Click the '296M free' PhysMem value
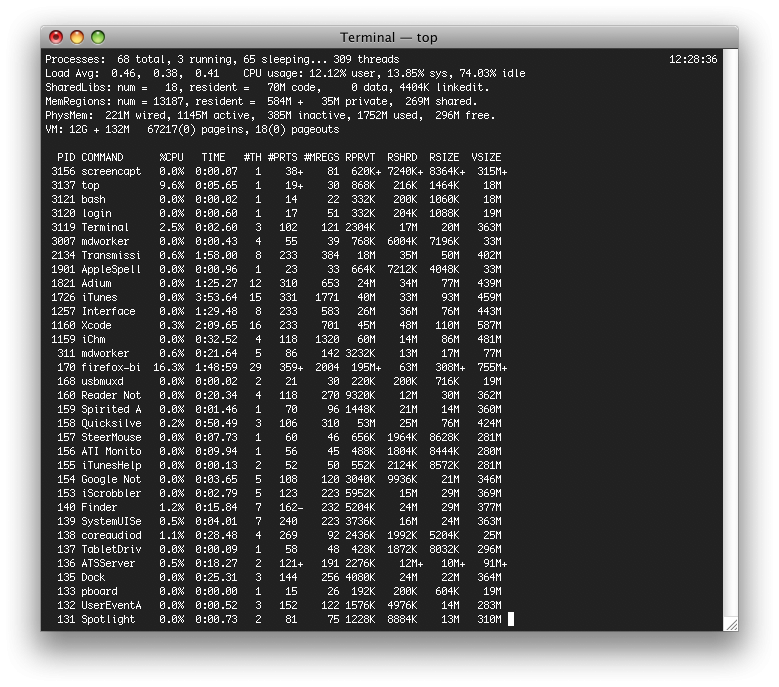 tap(465, 115)
